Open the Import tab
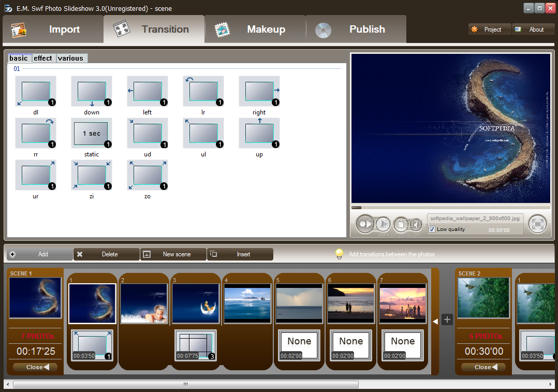 pyautogui.click(x=53, y=29)
